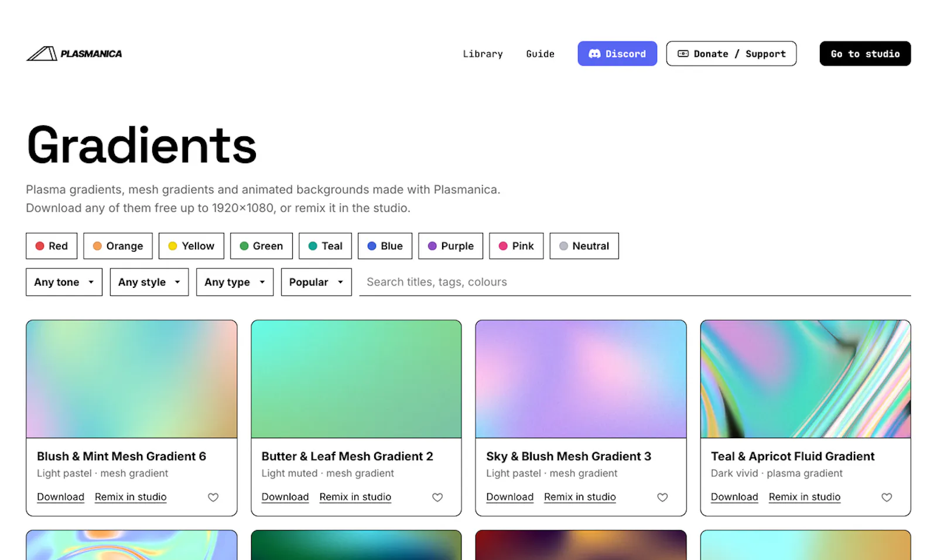Download Butter & Leaf Mesh Gradient 2
Viewport: 937px width, 560px height.
coord(285,497)
